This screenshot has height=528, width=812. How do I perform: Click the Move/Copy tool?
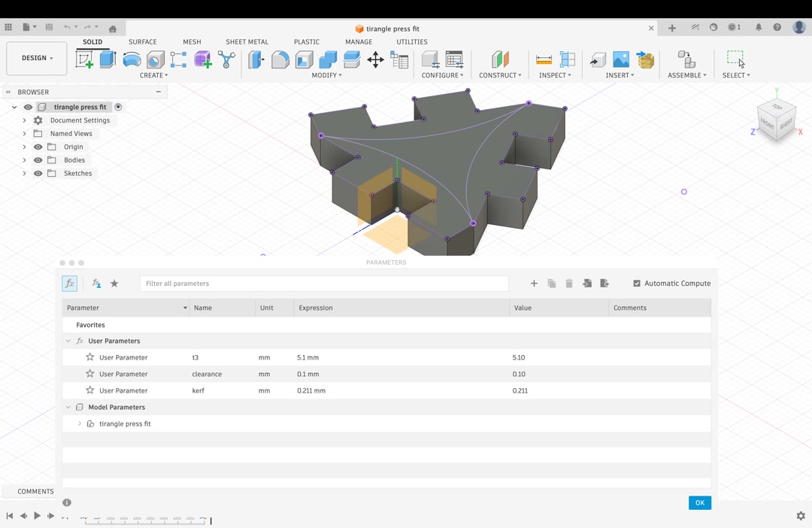pyautogui.click(x=375, y=59)
